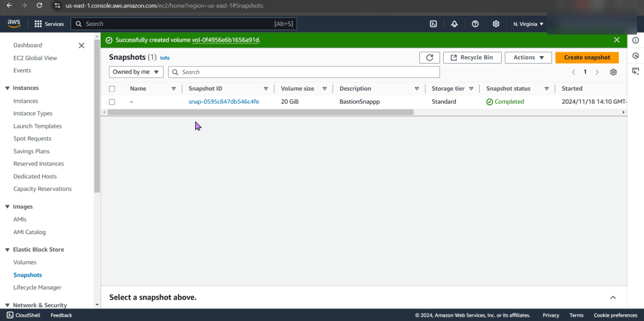
Task: Open the N. Virginia region selector
Action: [528, 24]
